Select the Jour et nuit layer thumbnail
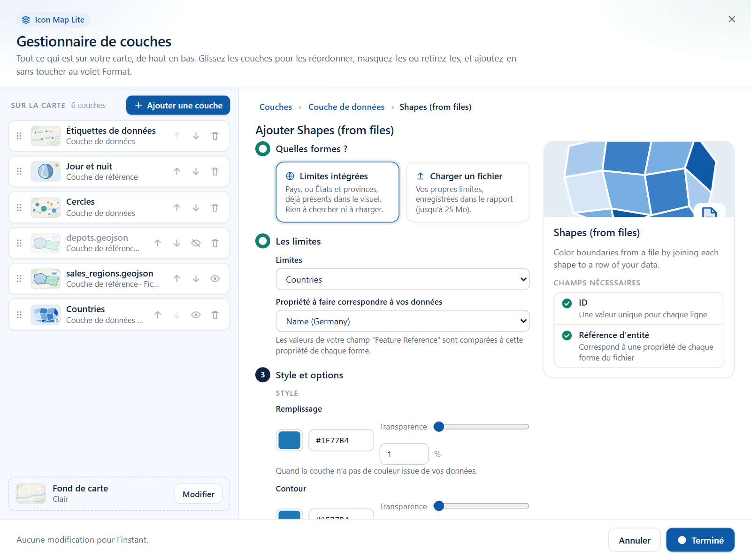The width and height of the screenshot is (751, 560). [x=46, y=171]
